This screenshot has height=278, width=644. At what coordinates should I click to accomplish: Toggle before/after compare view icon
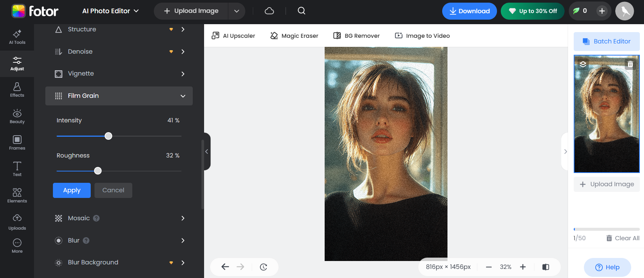[546, 267]
